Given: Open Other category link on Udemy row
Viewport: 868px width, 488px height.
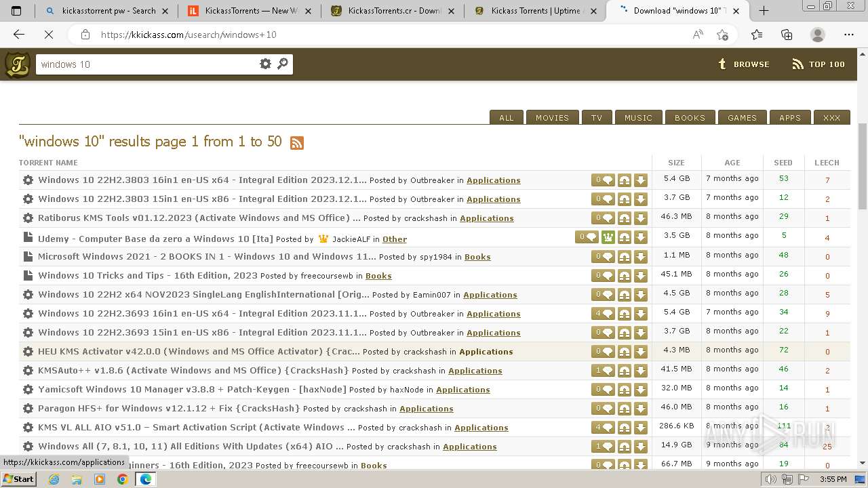Looking at the screenshot, I should click(x=395, y=239).
